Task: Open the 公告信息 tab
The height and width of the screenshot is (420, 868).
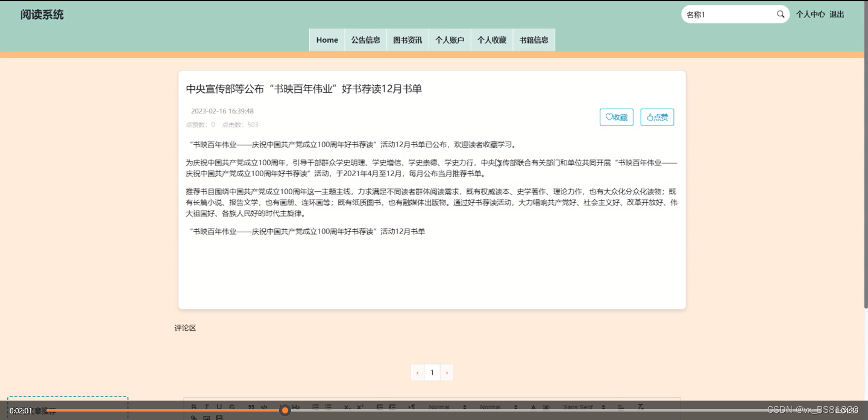Action: click(366, 40)
